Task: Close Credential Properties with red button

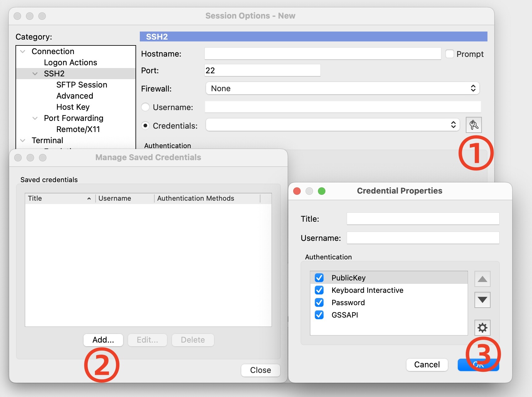Action: pyautogui.click(x=297, y=191)
